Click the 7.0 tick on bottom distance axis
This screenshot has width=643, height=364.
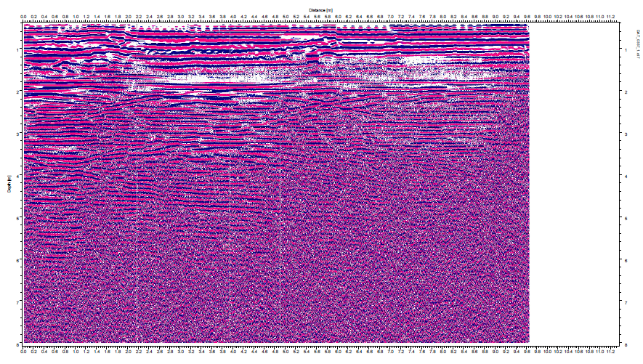(391, 350)
